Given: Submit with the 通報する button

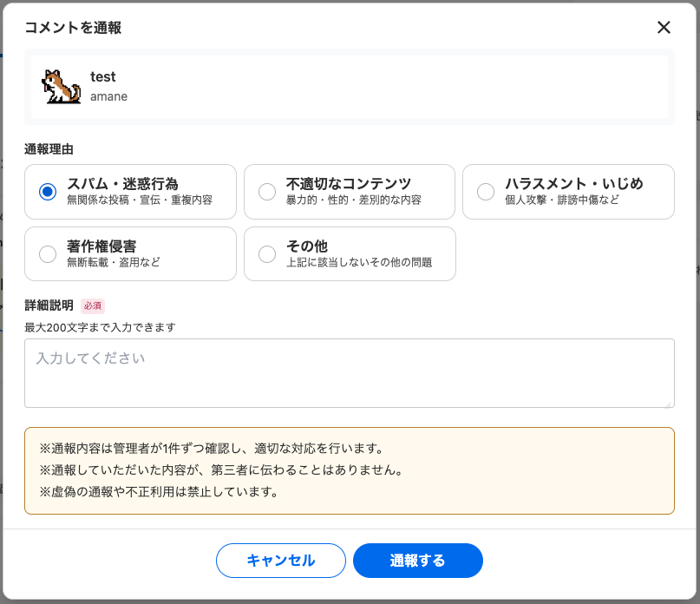Looking at the screenshot, I should click(x=417, y=561).
